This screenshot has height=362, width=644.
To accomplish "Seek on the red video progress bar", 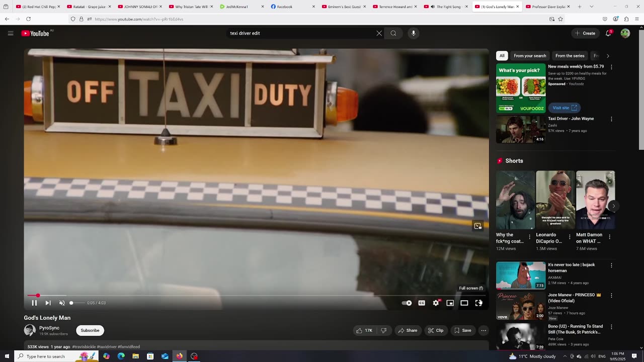I will (x=257, y=296).
